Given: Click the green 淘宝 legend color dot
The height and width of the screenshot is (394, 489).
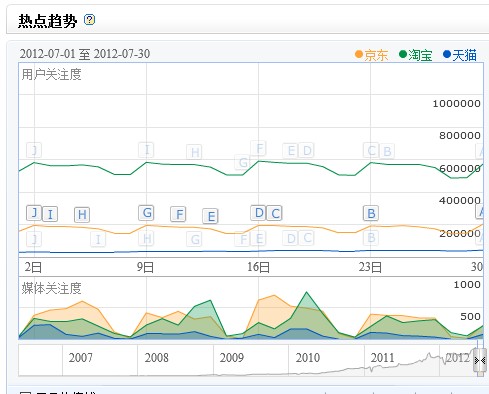Looking at the screenshot, I should 403,54.
